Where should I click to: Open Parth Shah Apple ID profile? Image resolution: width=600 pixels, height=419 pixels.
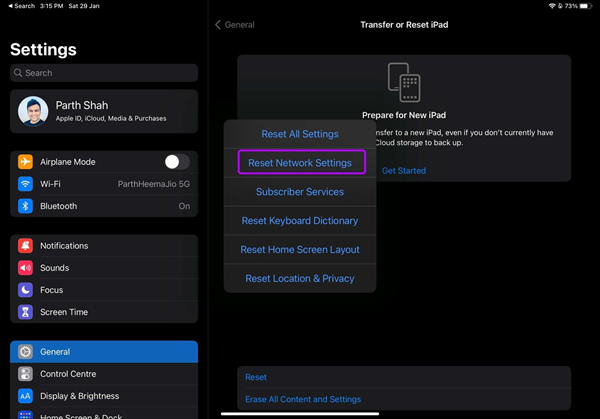click(x=104, y=111)
